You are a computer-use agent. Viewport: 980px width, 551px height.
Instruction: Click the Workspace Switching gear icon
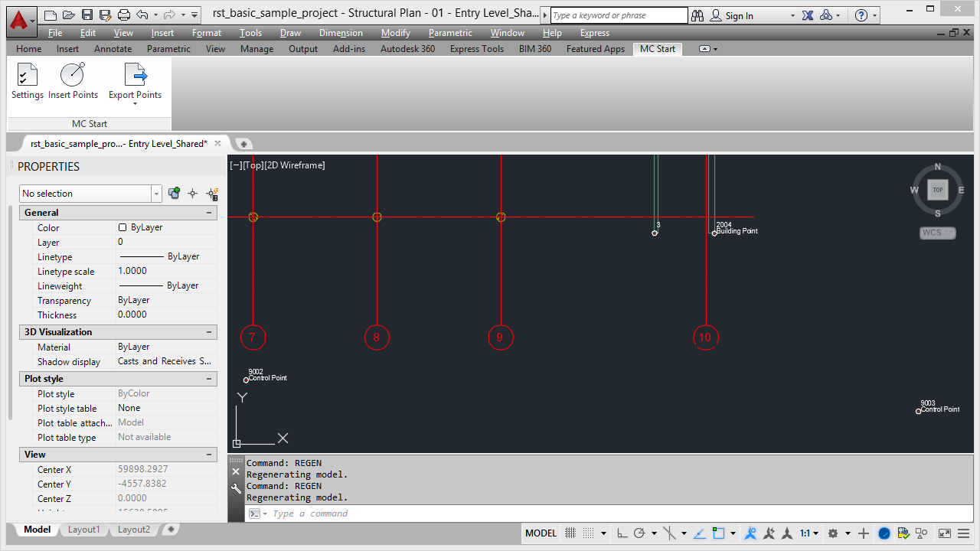pos(834,533)
